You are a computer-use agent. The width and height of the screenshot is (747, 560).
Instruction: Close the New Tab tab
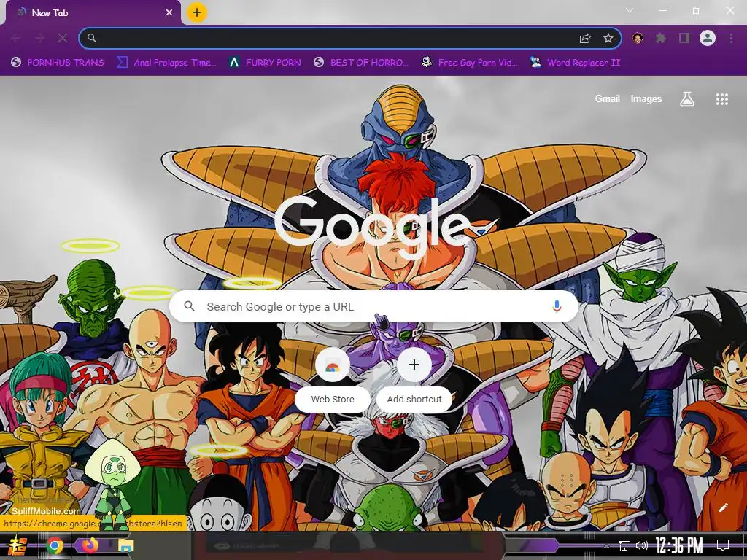coord(169,13)
